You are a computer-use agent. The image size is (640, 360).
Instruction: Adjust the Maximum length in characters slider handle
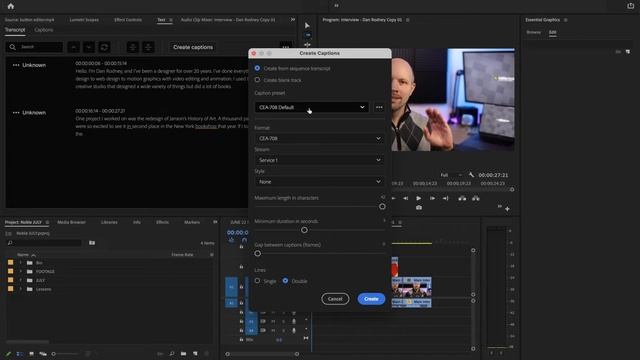(x=382, y=207)
